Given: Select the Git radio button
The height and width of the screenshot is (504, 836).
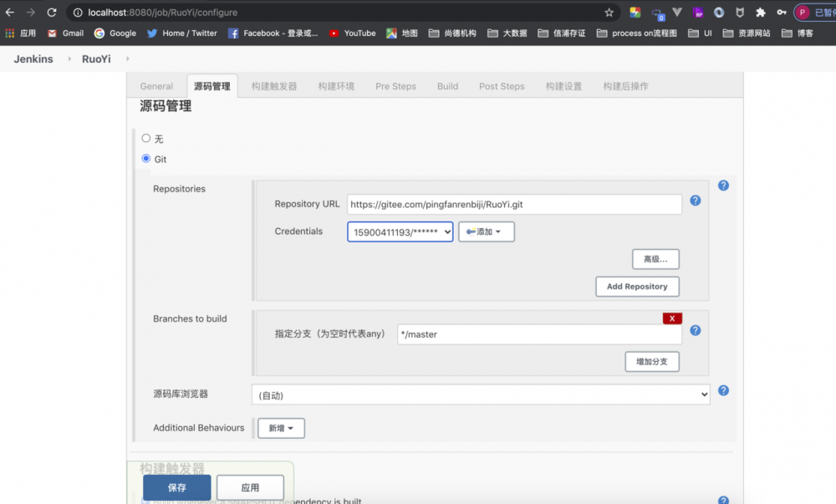Looking at the screenshot, I should pos(146,159).
